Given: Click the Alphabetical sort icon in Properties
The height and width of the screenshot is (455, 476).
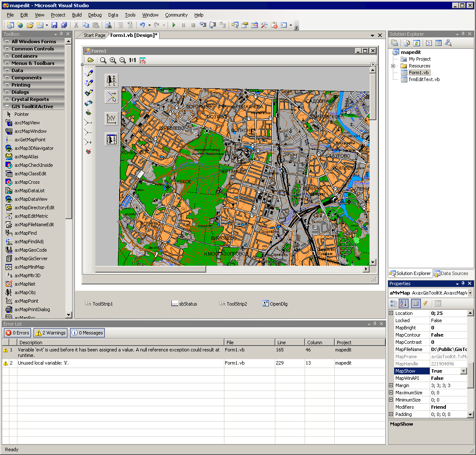Looking at the screenshot, I should 404,303.
